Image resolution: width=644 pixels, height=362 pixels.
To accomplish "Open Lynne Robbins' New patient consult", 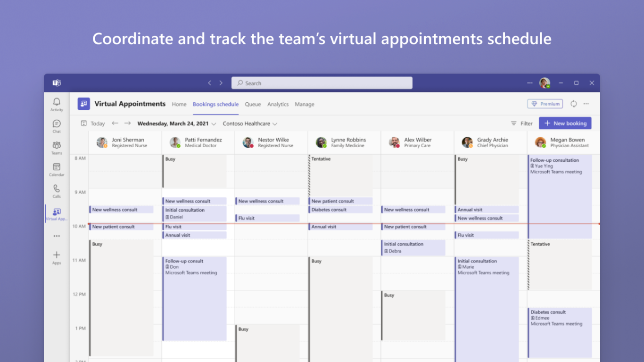I will pyautogui.click(x=340, y=201).
